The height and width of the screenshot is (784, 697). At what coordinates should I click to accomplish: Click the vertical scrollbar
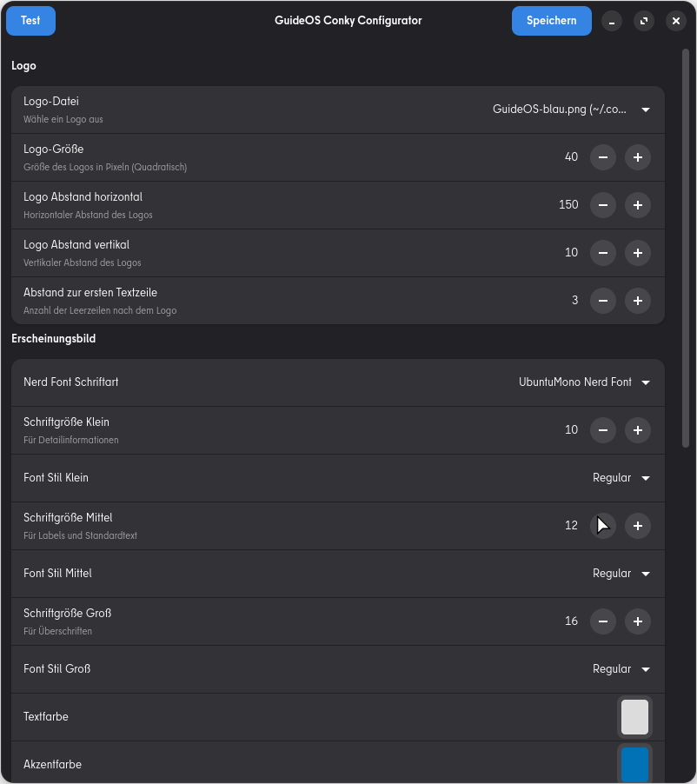point(686,252)
